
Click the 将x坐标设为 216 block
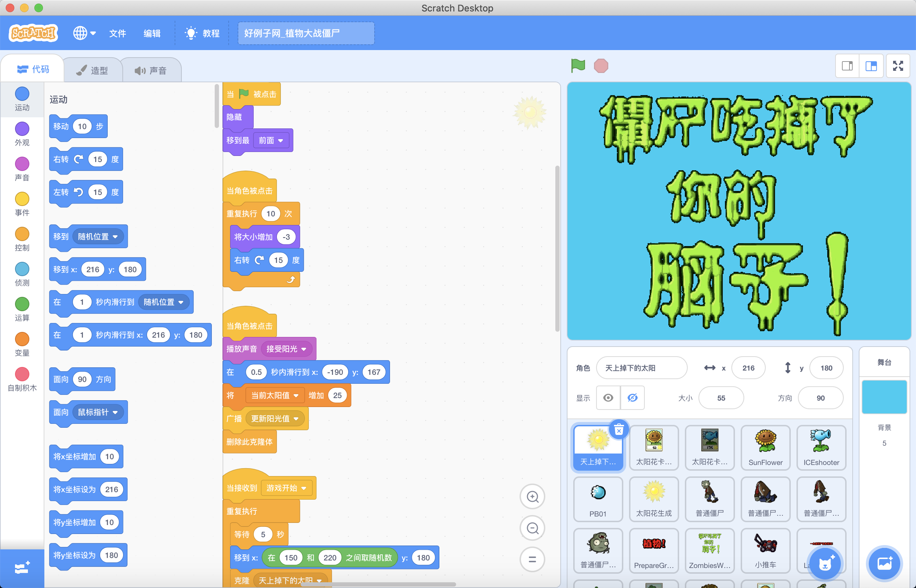click(88, 490)
